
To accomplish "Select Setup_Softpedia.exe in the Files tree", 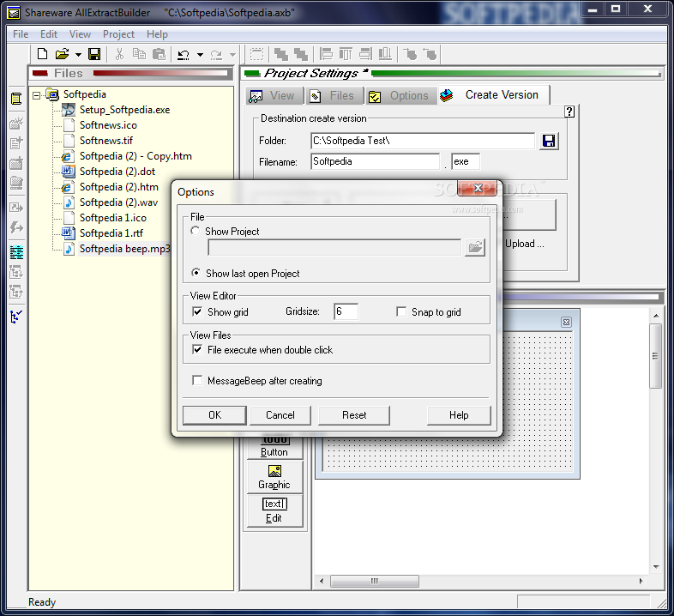I will [x=124, y=110].
